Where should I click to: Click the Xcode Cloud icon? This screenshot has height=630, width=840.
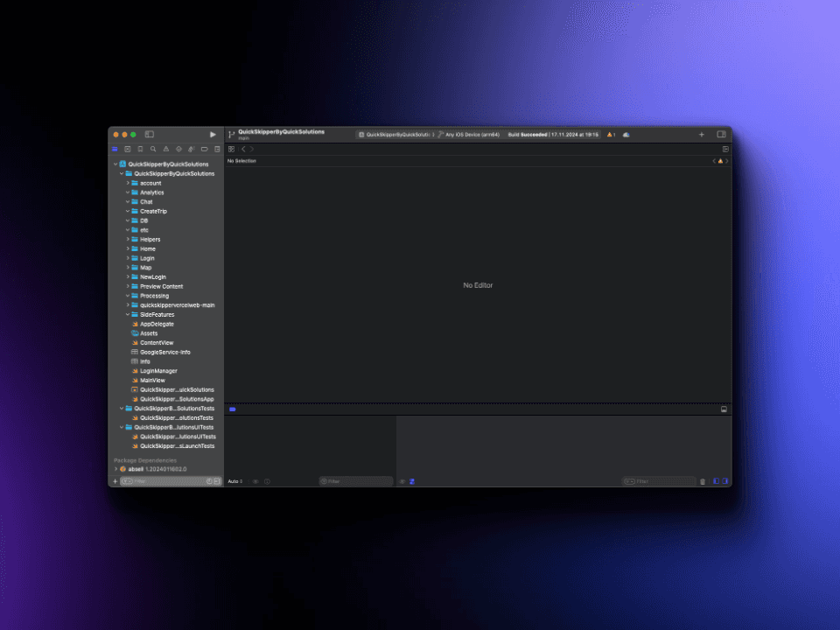tap(626, 135)
